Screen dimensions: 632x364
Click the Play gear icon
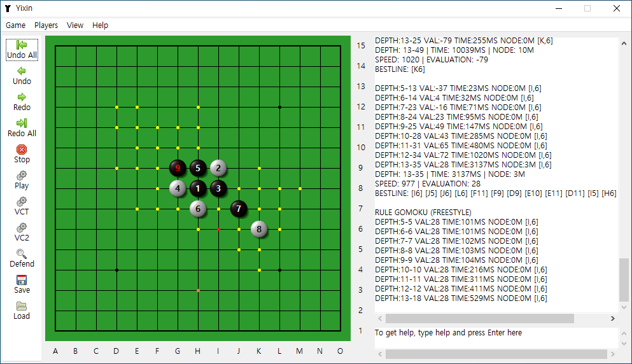pyautogui.click(x=22, y=176)
